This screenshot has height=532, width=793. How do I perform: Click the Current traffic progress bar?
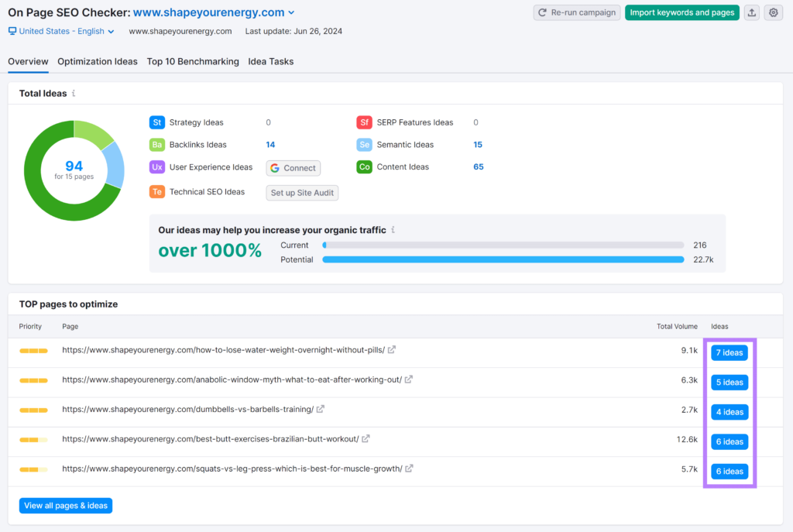[x=503, y=245]
